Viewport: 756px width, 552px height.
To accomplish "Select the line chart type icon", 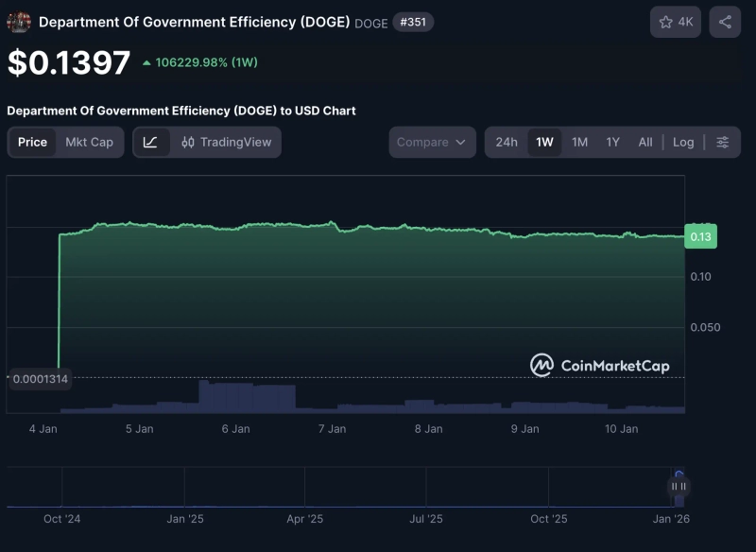I will (151, 142).
